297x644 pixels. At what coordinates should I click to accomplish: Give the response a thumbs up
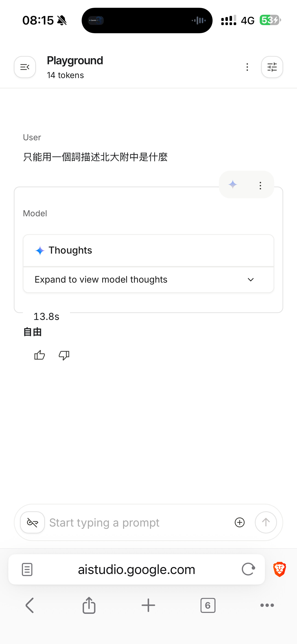tap(40, 355)
